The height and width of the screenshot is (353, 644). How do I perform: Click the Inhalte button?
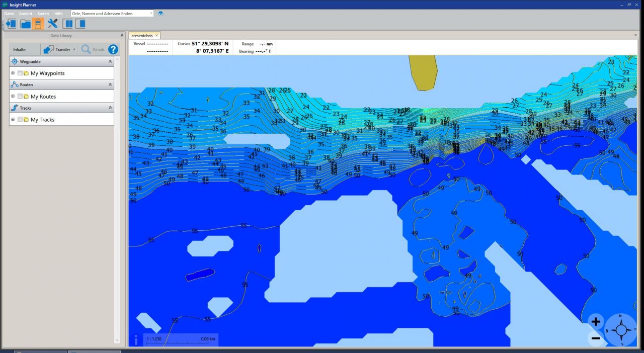point(20,49)
